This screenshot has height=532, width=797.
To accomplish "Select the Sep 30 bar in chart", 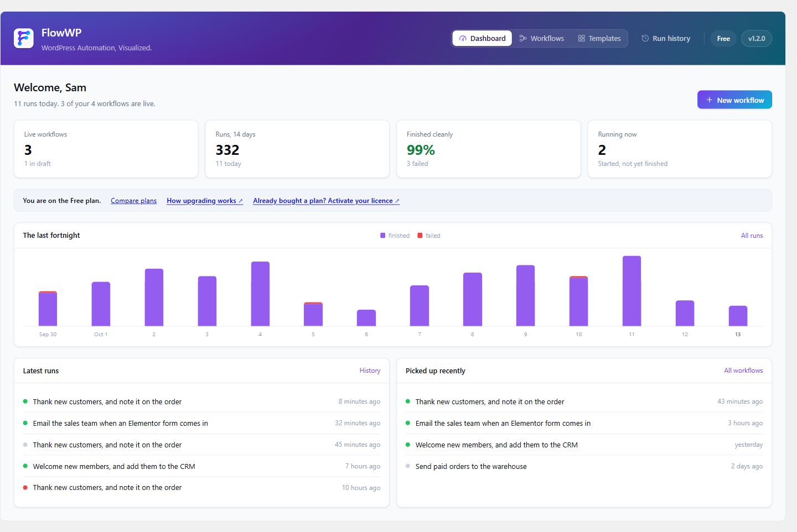I will (x=48, y=309).
